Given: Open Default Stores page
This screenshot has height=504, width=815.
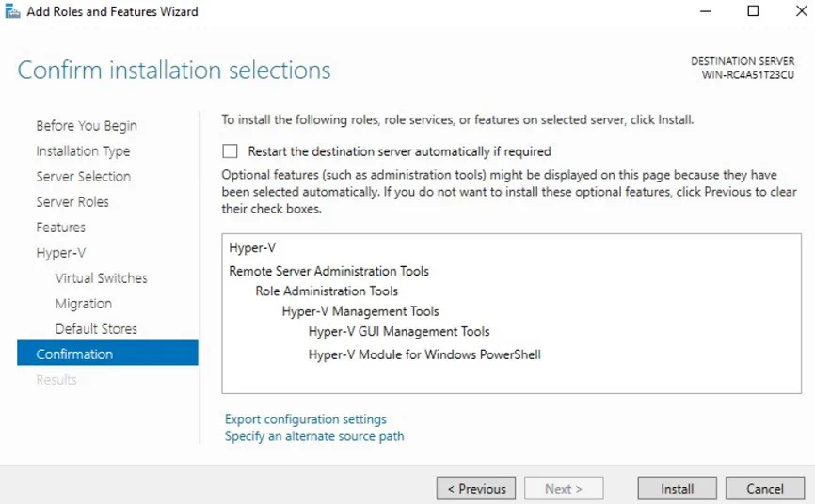Looking at the screenshot, I should tap(96, 329).
